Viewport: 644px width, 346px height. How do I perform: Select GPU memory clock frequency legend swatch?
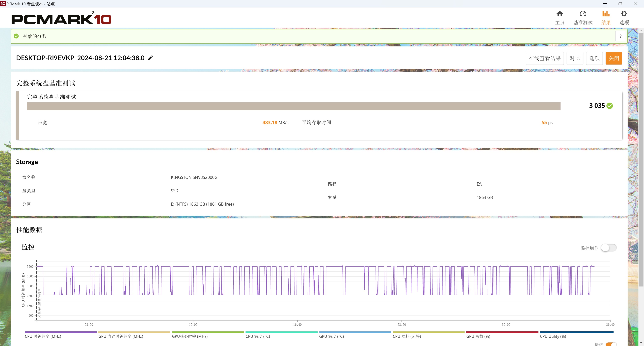tap(134, 332)
